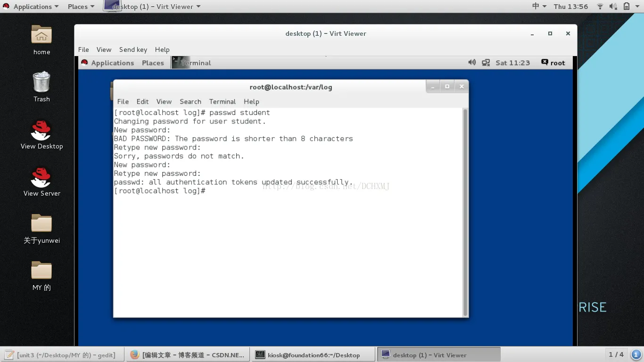
Task: Open the host Places menu
Action: point(81,7)
